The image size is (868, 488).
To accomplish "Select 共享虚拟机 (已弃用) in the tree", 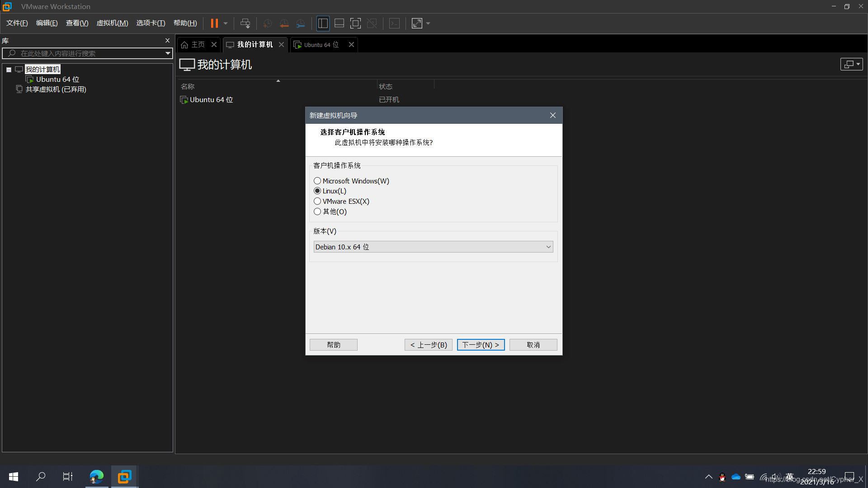I will click(56, 89).
